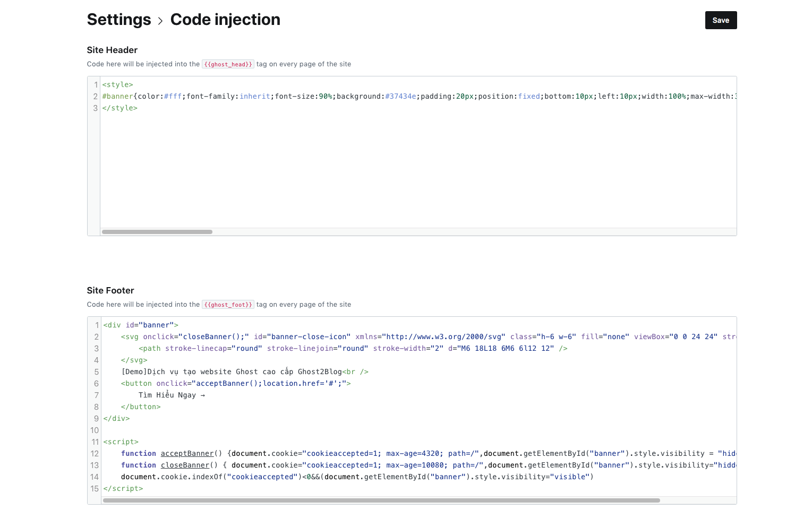812x510 pixels.
Task: Click the {{ghost_foot}} tag label
Action: [228, 305]
